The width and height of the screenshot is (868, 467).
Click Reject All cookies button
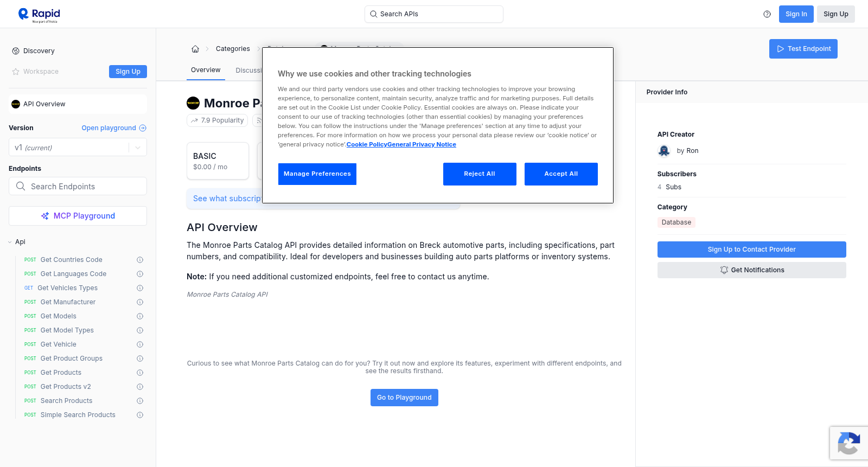(480, 174)
